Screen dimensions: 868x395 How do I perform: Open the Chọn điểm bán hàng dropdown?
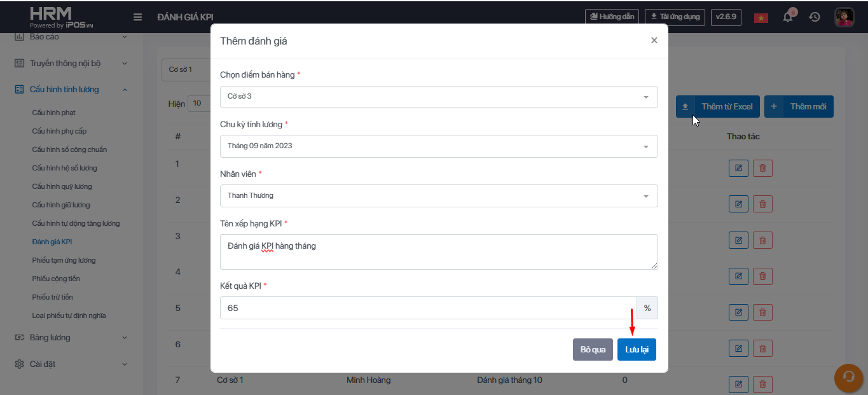(x=439, y=97)
